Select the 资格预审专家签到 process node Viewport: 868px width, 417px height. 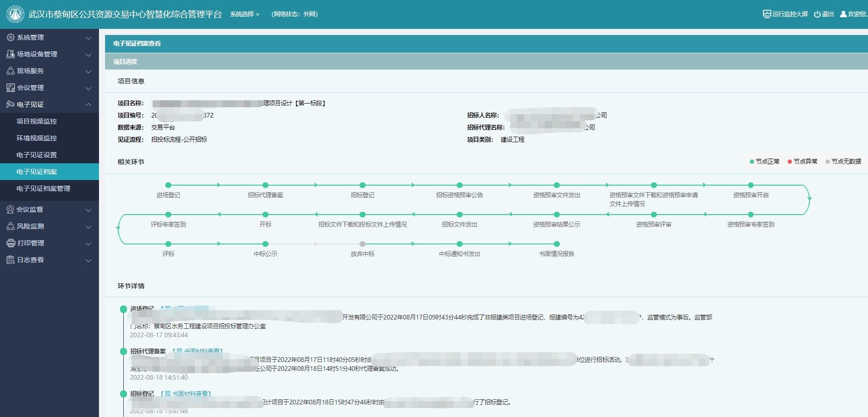click(751, 215)
